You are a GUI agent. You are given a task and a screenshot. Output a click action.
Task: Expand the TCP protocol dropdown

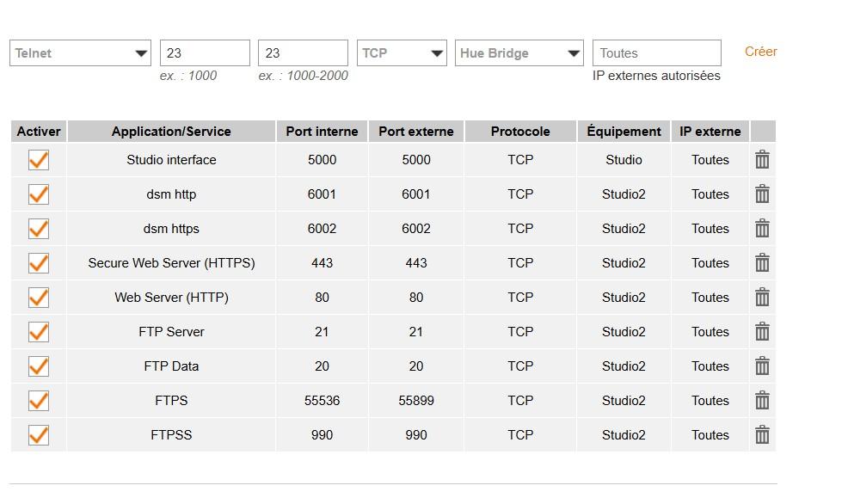(x=402, y=53)
